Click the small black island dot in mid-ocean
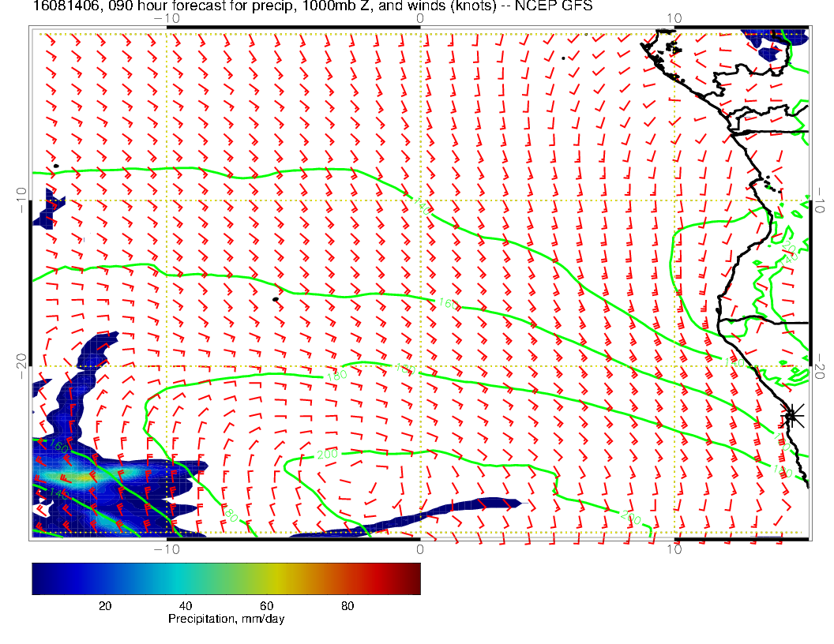The height and width of the screenshot is (644, 834). tap(275, 299)
